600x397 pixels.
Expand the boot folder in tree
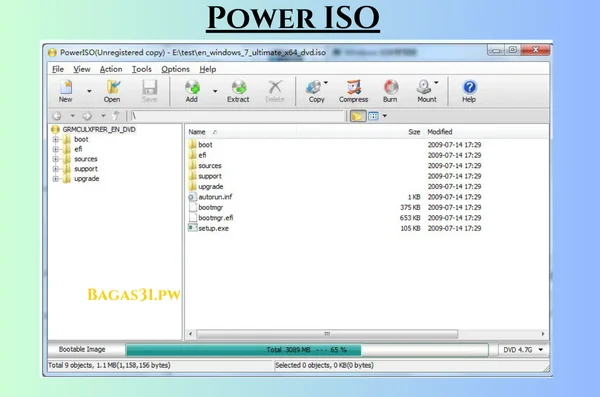point(55,139)
